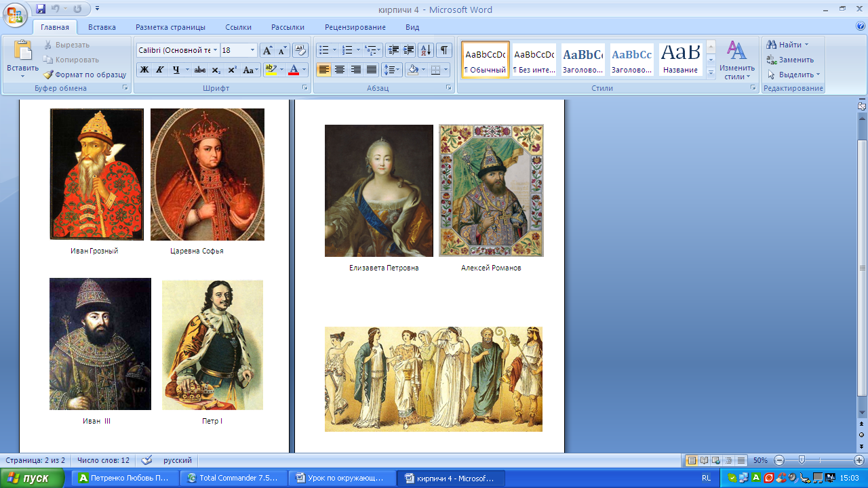
Task: Switch to Вставка tab
Action: click(x=102, y=27)
